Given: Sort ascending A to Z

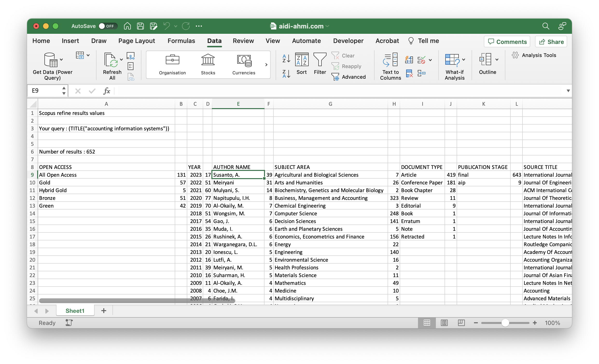Looking at the screenshot, I should [286, 58].
